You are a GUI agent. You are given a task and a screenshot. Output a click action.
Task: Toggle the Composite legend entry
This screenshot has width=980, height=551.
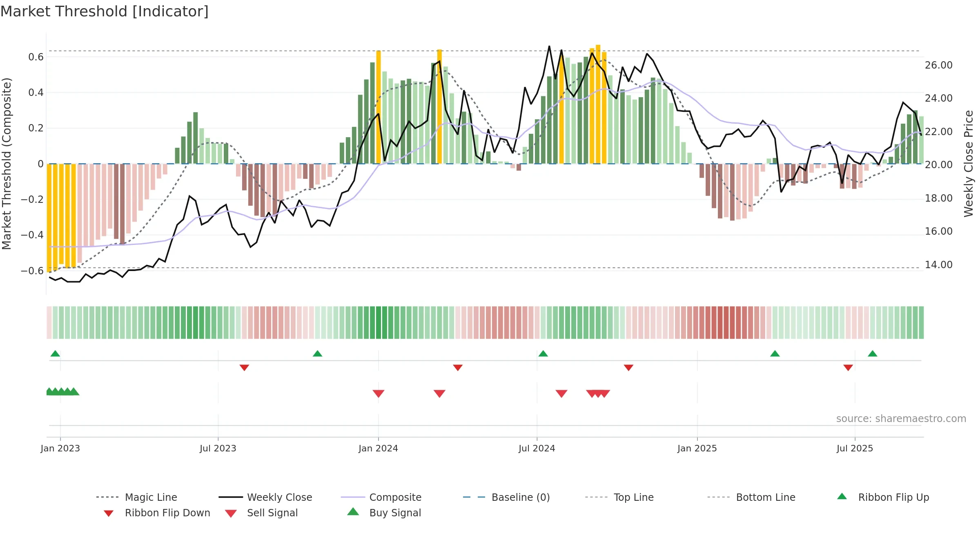[381, 497]
